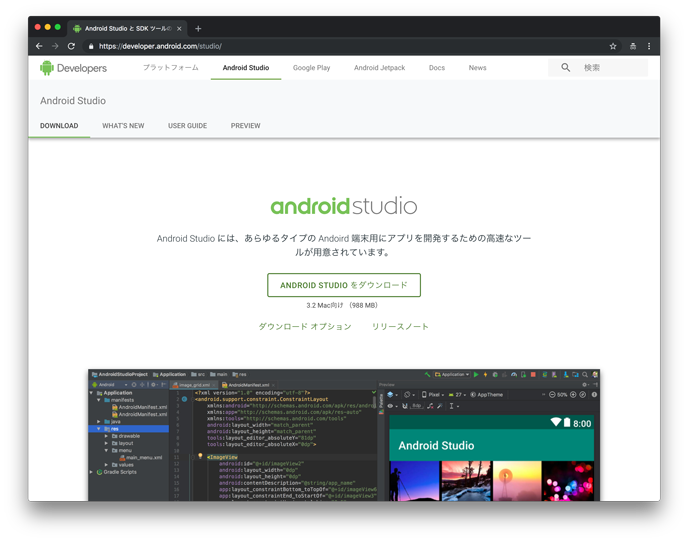Viewport: 688px width, 541px height.
Task: Click the yellow lightbulb hint icon
Action: (200, 456)
